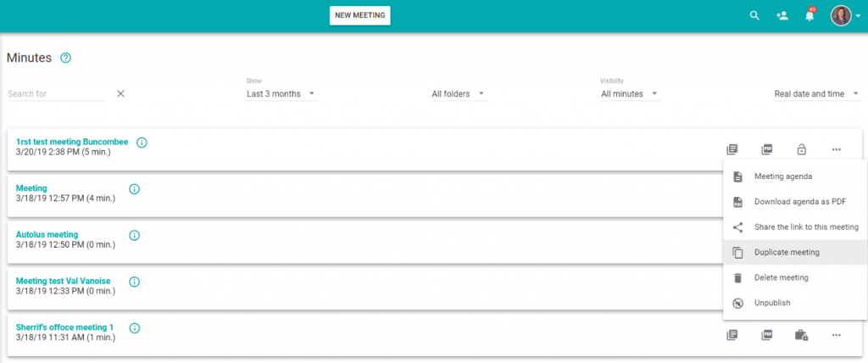Select Duplicate meeting from the menu

tap(787, 252)
